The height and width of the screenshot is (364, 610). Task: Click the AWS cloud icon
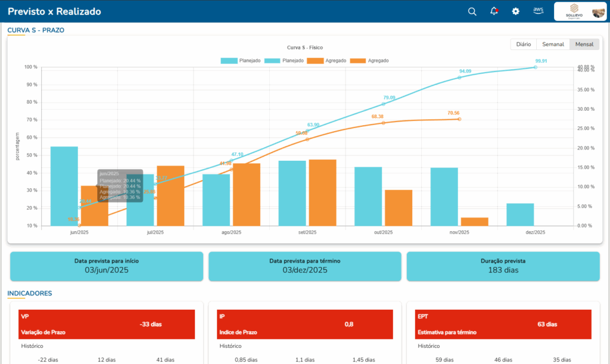[539, 11]
